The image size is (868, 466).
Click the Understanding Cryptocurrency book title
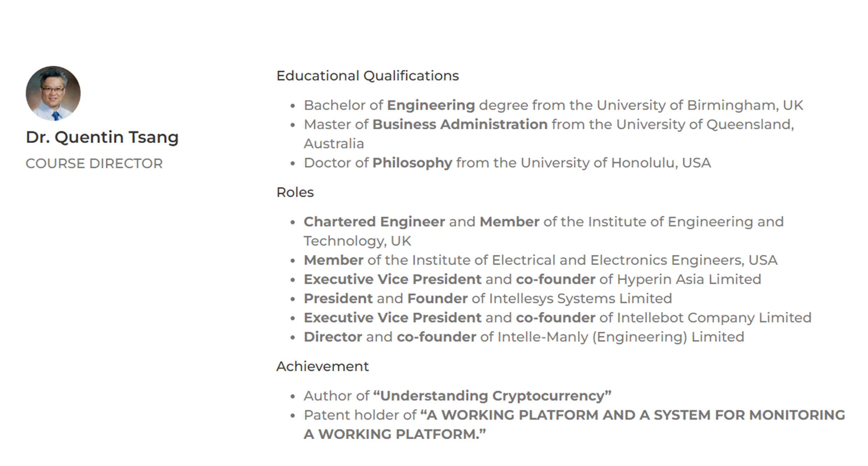tap(492, 396)
